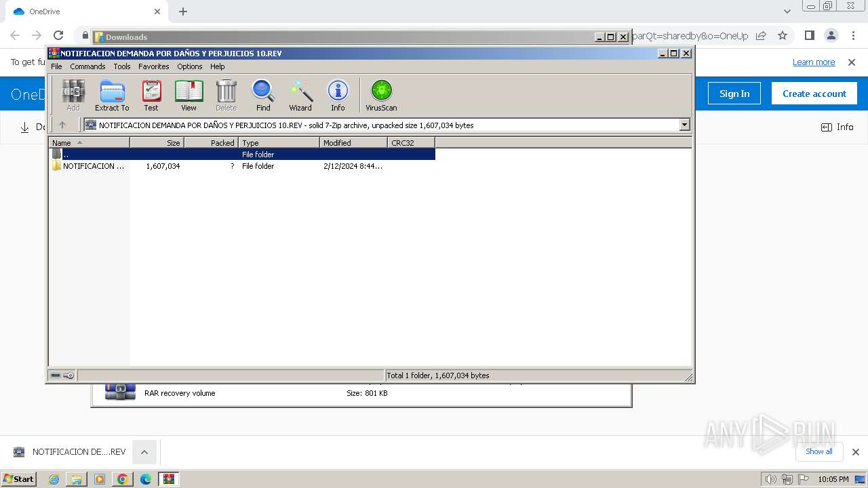Open the Favorites menu
This screenshot has width=868, height=488.
pos(154,66)
